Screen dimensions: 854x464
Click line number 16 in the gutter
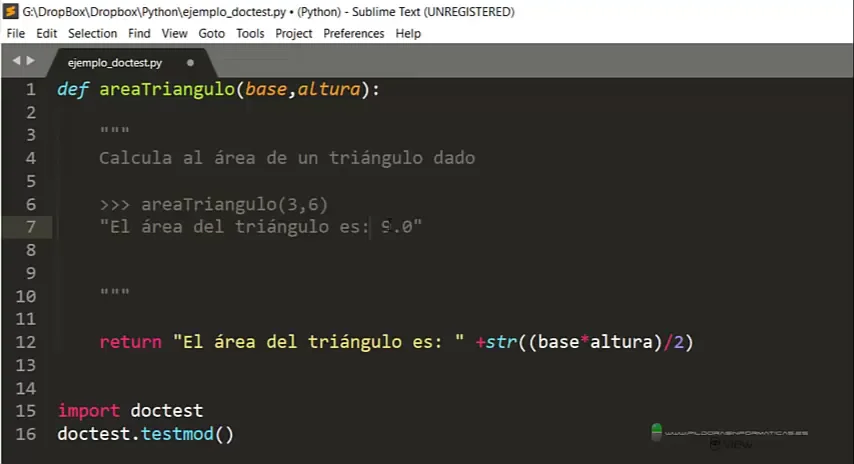26,434
